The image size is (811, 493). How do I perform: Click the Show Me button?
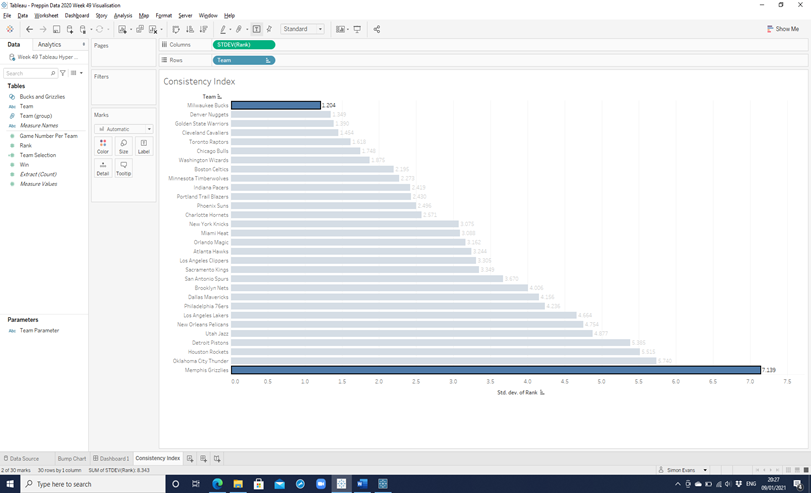click(x=783, y=29)
